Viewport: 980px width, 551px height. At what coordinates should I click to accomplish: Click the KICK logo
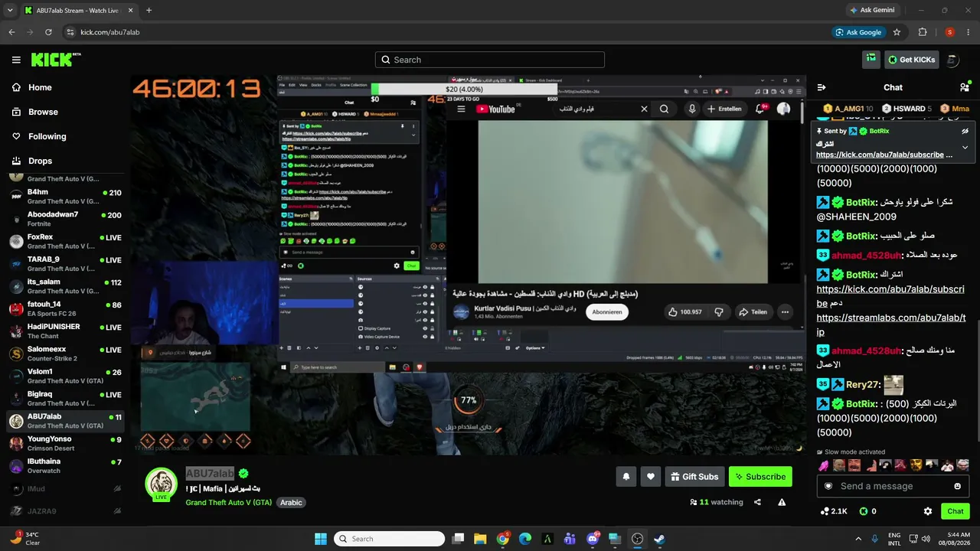tap(56, 60)
